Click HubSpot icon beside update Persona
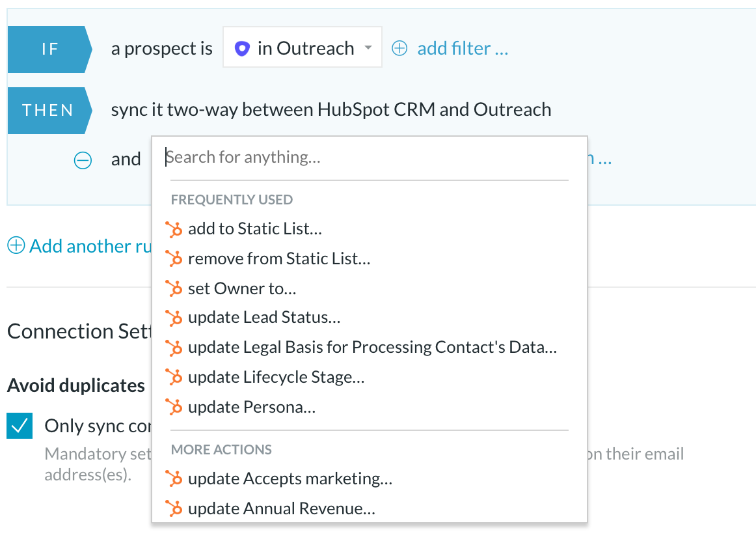This screenshot has width=756, height=539. pyautogui.click(x=174, y=408)
